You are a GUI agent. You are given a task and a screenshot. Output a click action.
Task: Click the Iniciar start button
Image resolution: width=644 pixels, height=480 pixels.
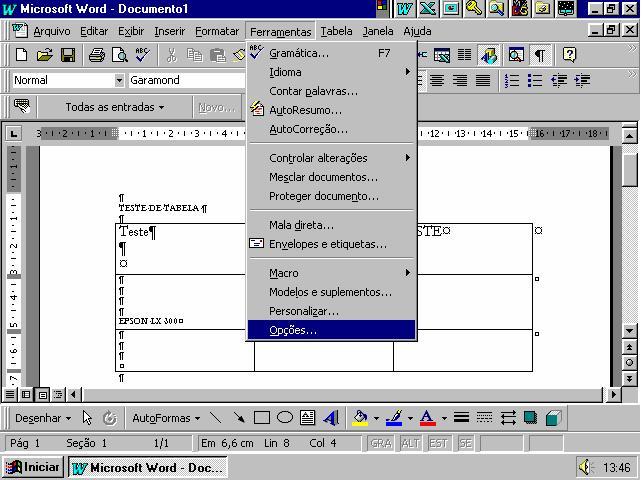(33, 467)
